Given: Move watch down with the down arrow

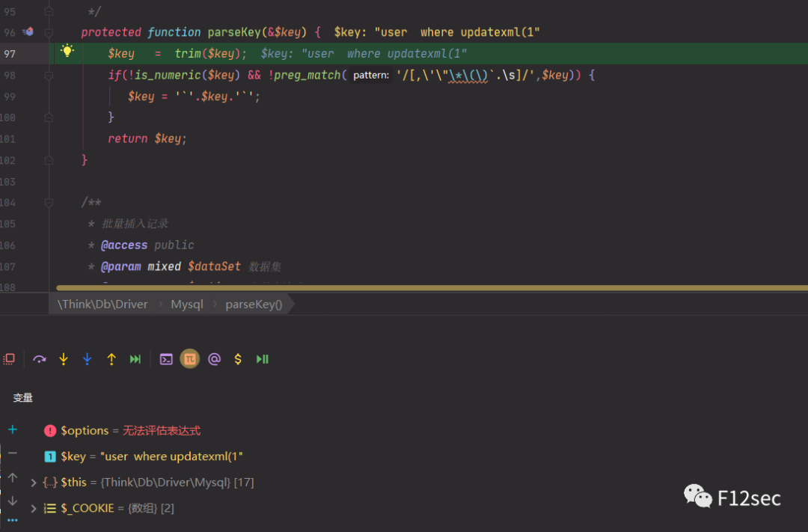Looking at the screenshot, I should coord(13,501).
